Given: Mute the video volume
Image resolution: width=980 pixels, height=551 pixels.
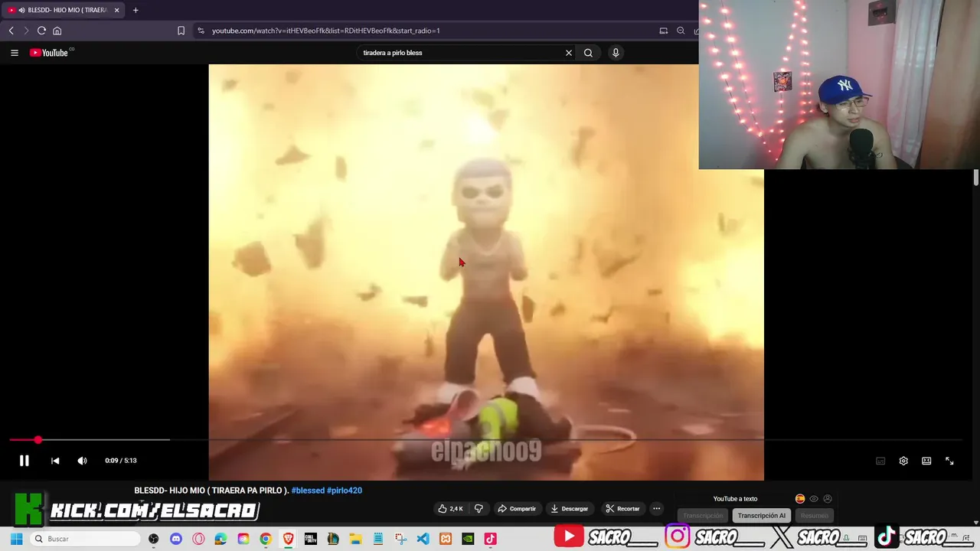Looking at the screenshot, I should [x=82, y=461].
